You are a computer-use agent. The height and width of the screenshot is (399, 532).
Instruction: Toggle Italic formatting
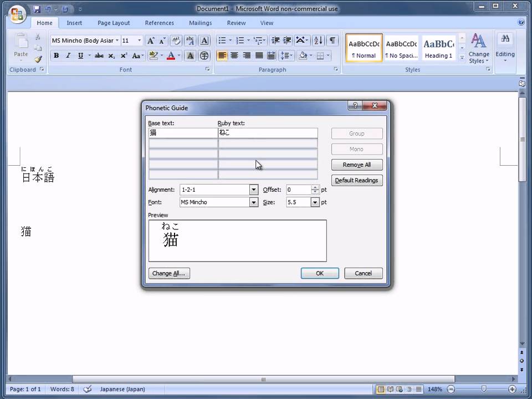pyautogui.click(x=68, y=55)
